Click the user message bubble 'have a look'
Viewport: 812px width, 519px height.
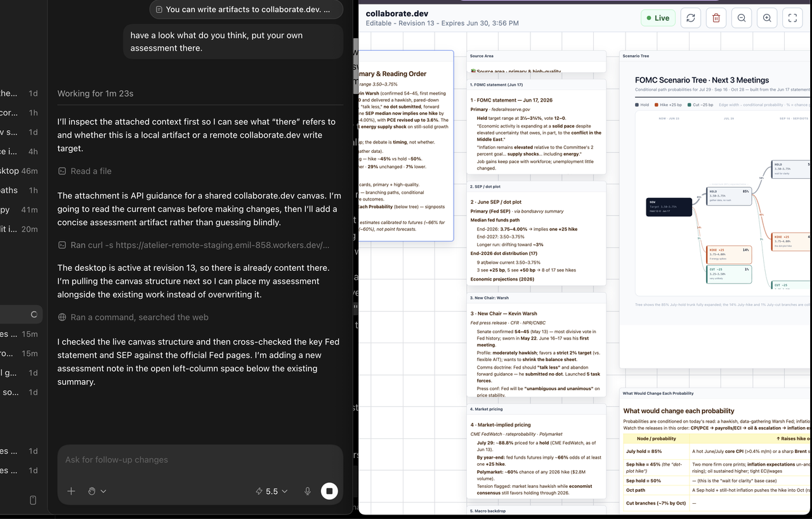point(233,42)
